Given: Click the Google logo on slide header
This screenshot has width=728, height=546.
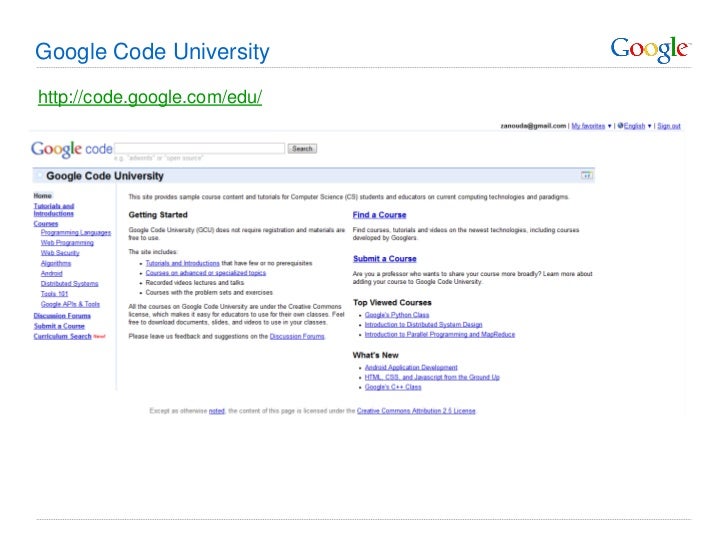Looking at the screenshot, I should click(650, 49).
